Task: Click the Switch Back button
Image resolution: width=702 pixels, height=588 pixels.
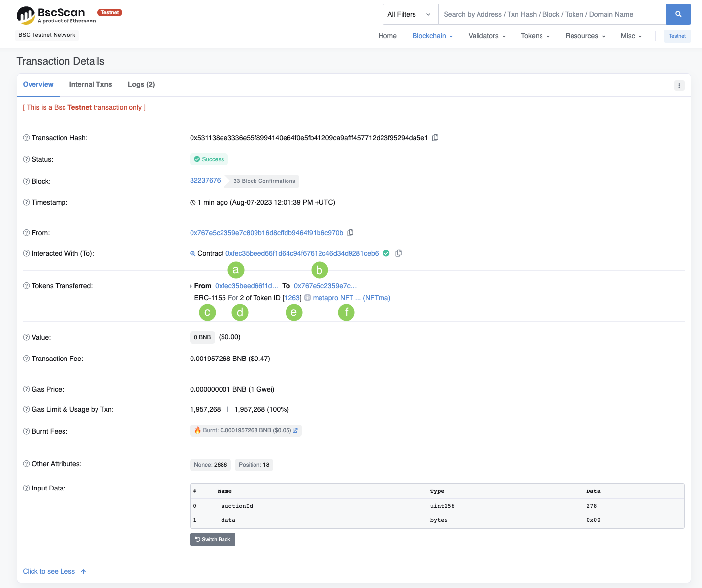Action: (213, 539)
